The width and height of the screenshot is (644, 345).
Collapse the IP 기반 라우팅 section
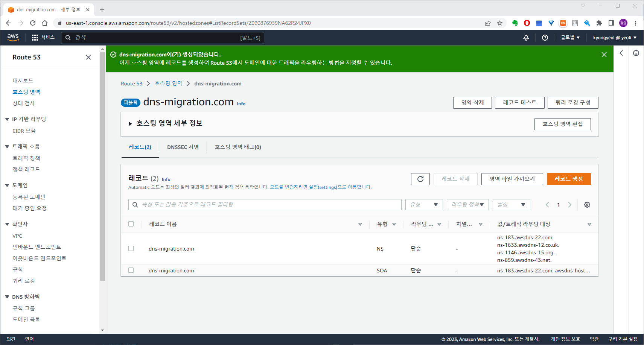[x=7, y=119]
